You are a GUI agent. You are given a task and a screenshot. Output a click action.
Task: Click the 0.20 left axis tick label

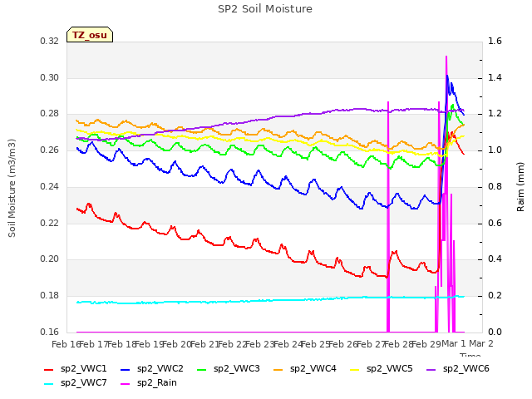coord(49,259)
